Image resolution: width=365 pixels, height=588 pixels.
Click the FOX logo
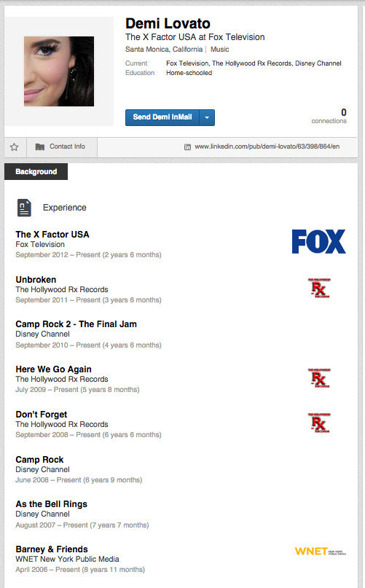pyautogui.click(x=319, y=241)
